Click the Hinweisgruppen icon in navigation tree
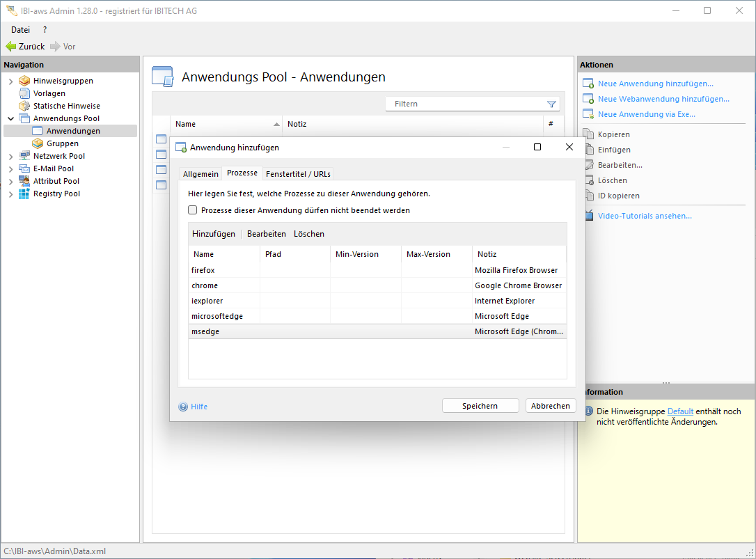Screen dimensions: 756x559 (24, 81)
